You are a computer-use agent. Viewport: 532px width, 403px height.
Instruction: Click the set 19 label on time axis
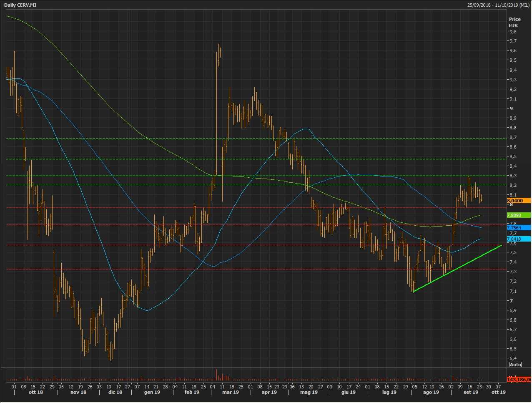(x=470, y=392)
